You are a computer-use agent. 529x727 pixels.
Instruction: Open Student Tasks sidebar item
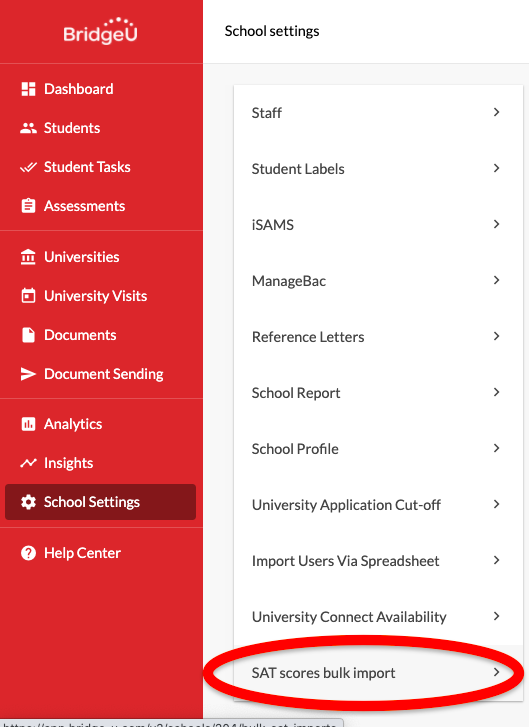point(87,167)
